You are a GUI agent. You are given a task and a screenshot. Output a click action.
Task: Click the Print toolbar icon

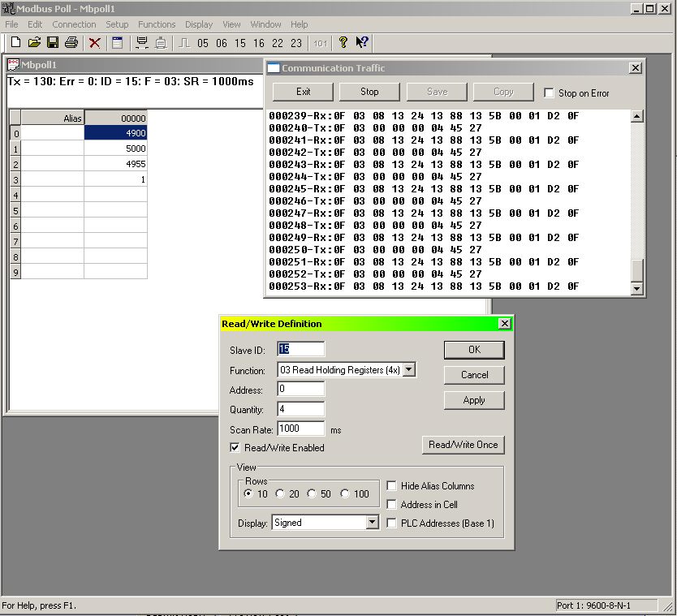71,42
